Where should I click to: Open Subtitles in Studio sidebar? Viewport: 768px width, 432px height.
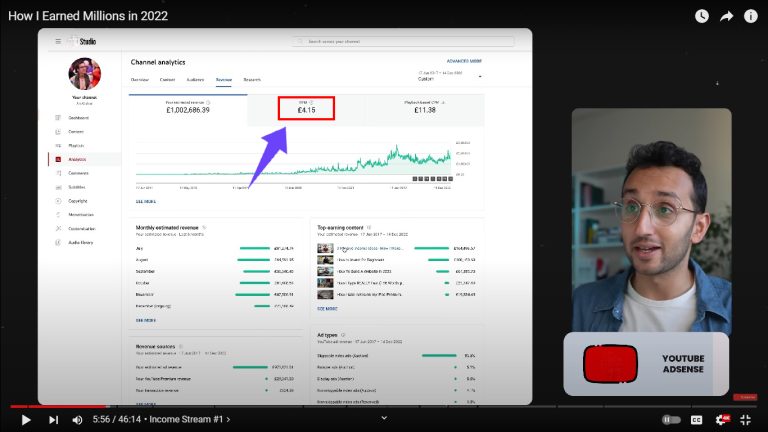(76, 187)
